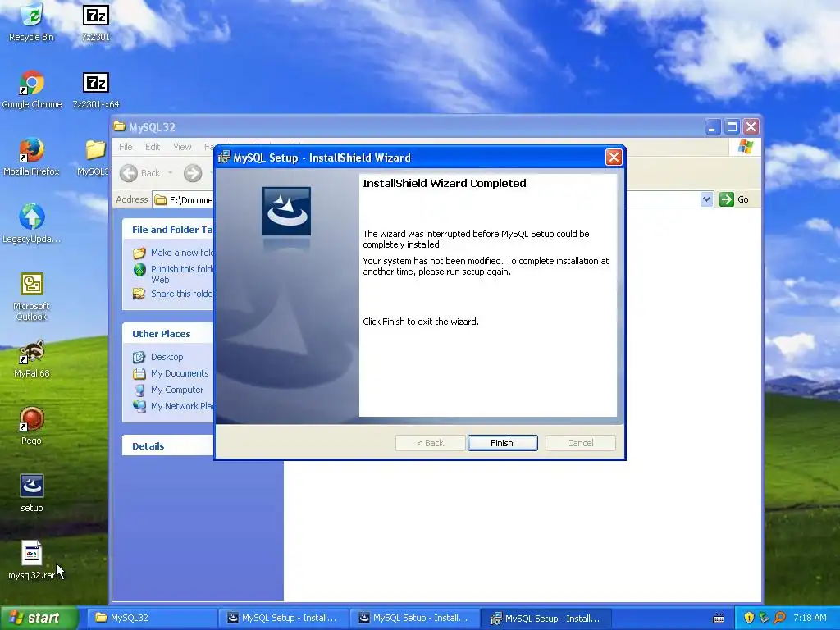
Task: Click the magnifier tray icon
Action: click(779, 618)
